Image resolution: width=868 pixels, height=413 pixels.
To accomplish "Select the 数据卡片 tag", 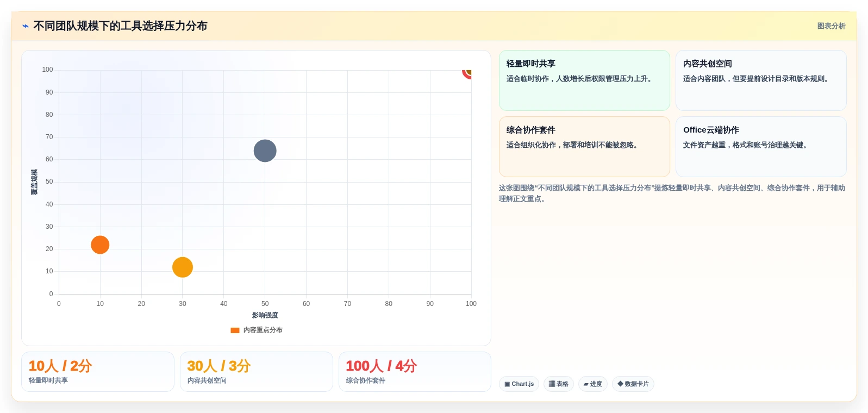I will 633,384.
